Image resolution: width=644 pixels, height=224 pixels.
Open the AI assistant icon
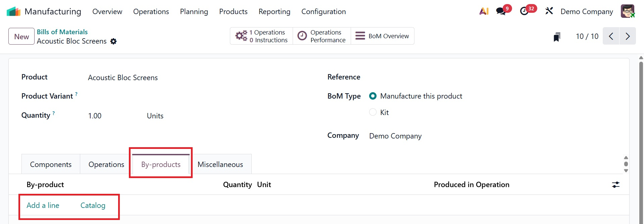coord(484,11)
